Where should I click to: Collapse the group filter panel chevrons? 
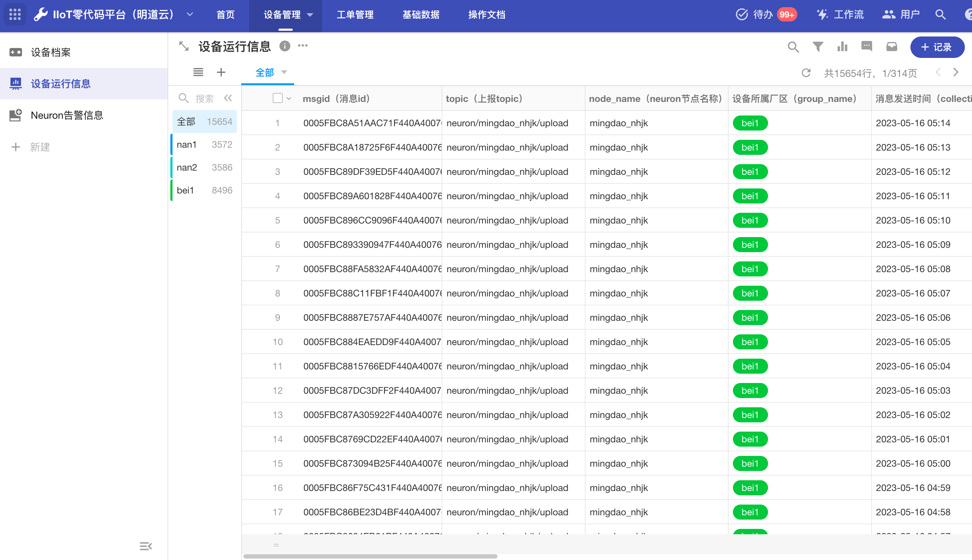pyautogui.click(x=228, y=98)
